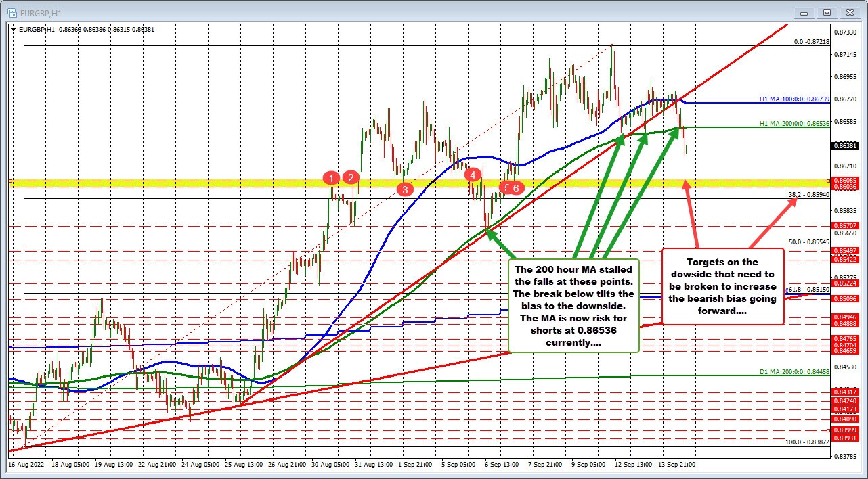The height and width of the screenshot is (479, 868).
Task: Click the red price tag 0.84659
Action: coord(846,351)
